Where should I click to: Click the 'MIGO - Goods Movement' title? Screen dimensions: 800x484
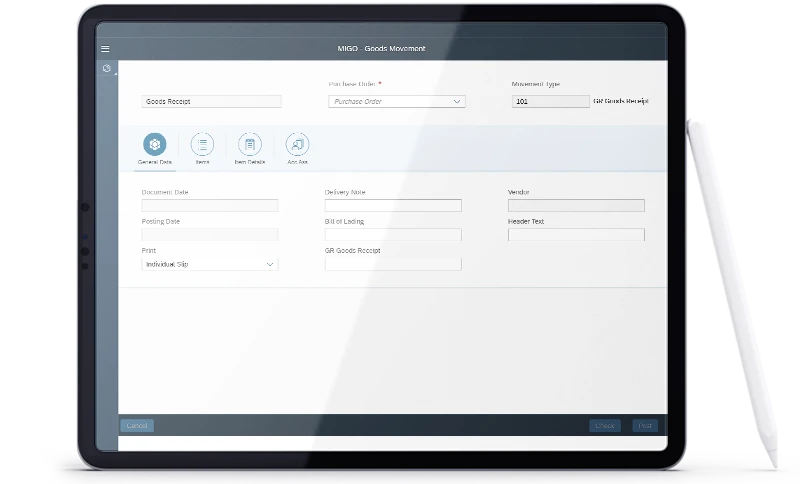[x=381, y=48]
